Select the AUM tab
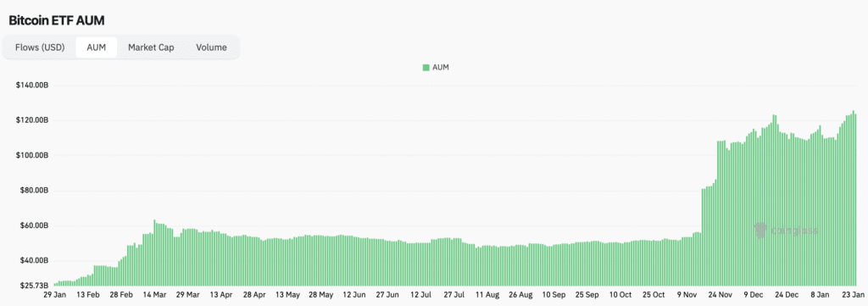The height and width of the screenshot is (306, 868). point(97,47)
